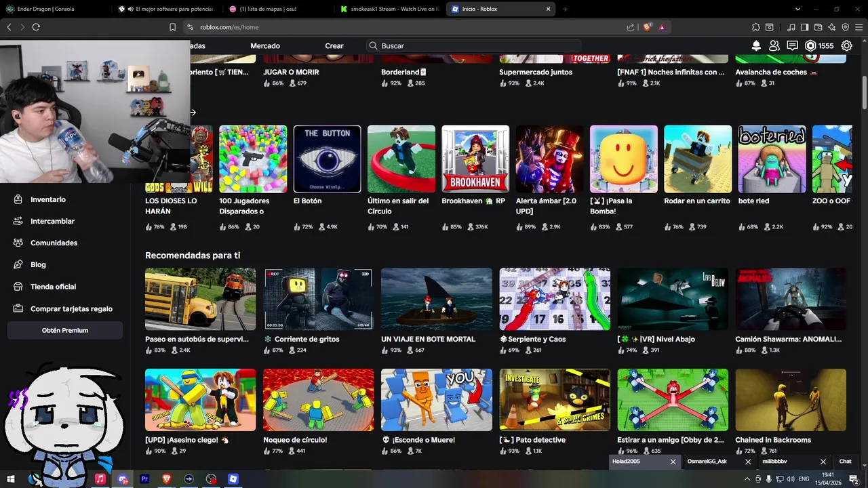The height and width of the screenshot is (488, 868).
Task: Open UN VIAJE EN BOTE MORTAL thumbnail
Action: (x=437, y=299)
